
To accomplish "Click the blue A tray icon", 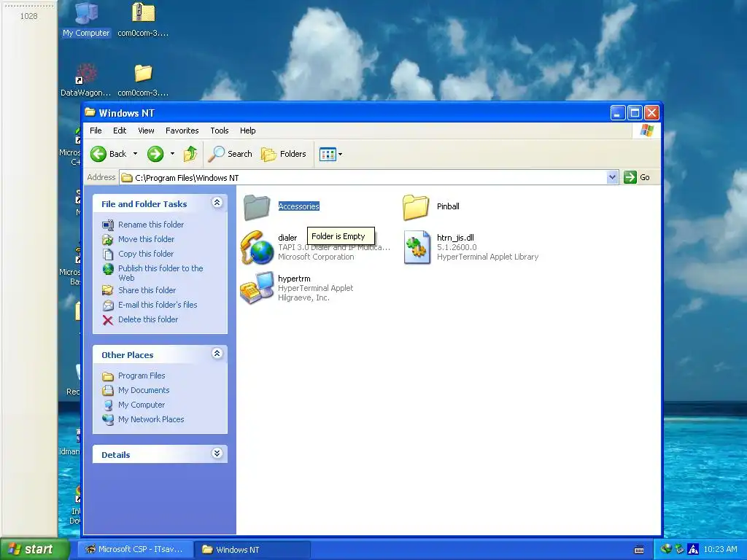I will click(693, 550).
